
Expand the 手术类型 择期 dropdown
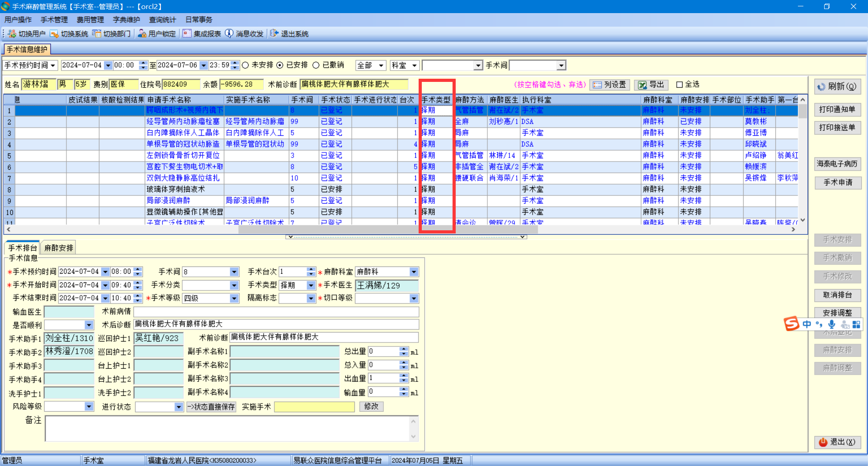(311, 285)
